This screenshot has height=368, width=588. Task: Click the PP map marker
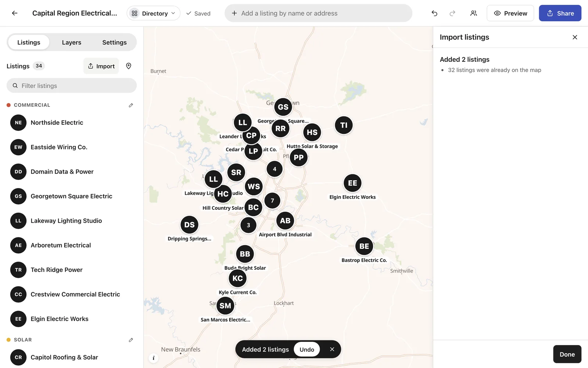coord(298,158)
